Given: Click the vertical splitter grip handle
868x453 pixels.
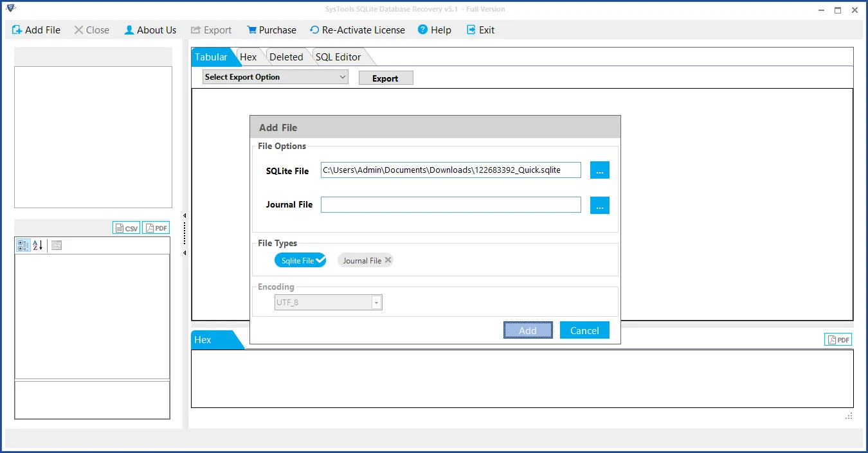Looking at the screenshot, I should pyautogui.click(x=185, y=233).
